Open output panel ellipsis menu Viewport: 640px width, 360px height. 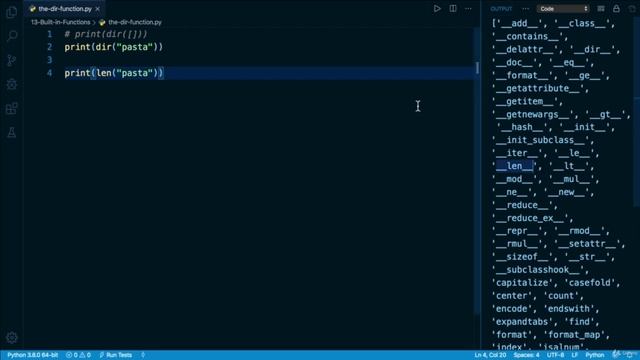525,9
